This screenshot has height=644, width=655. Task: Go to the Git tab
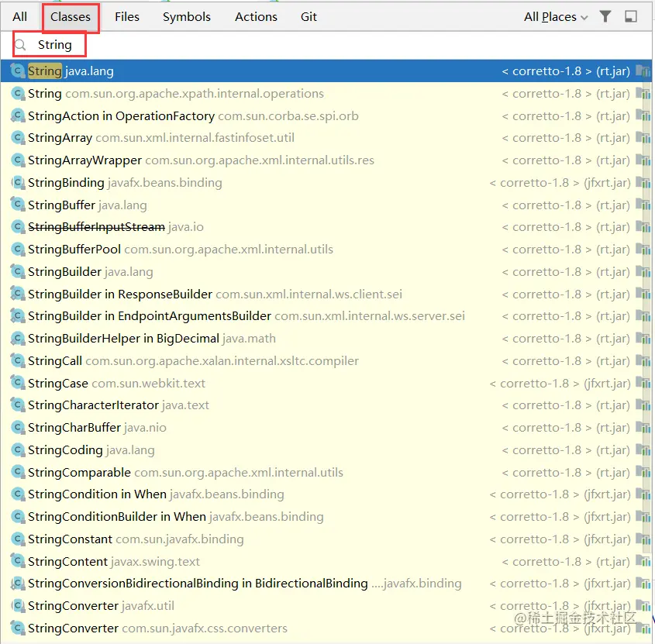[309, 17]
